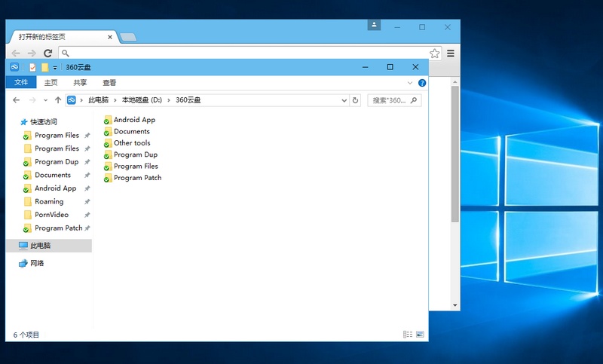
Task: Click the browser user profile icon
Action: (x=374, y=25)
